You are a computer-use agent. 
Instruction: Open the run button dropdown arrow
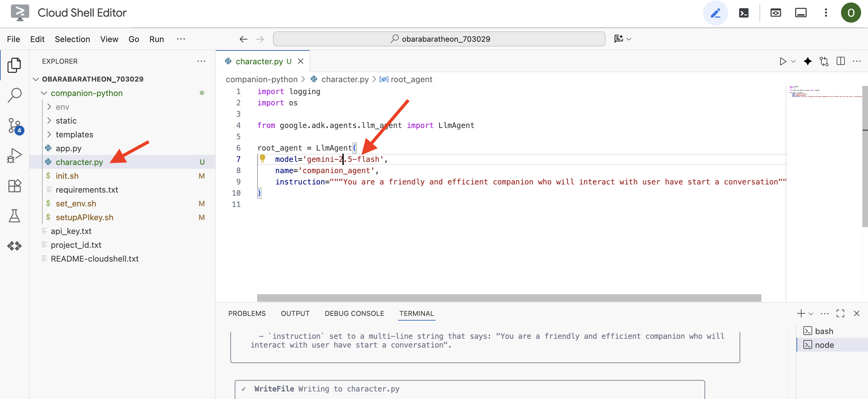tap(793, 61)
